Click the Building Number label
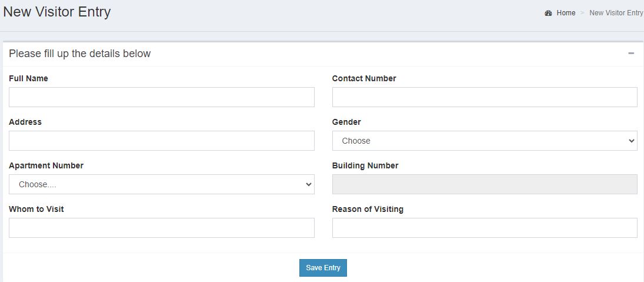The height and width of the screenshot is (282, 644). [365, 165]
